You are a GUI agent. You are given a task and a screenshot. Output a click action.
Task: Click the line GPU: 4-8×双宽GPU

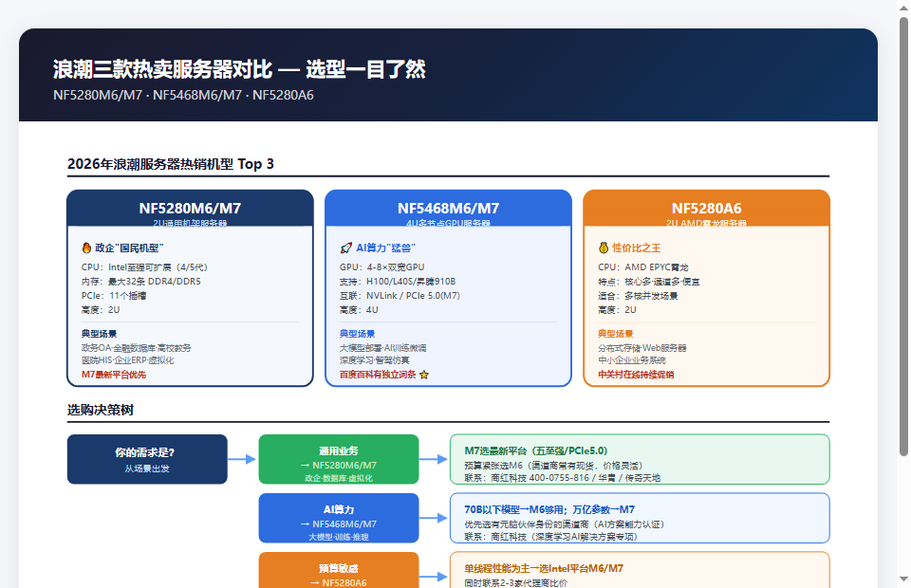(381, 267)
